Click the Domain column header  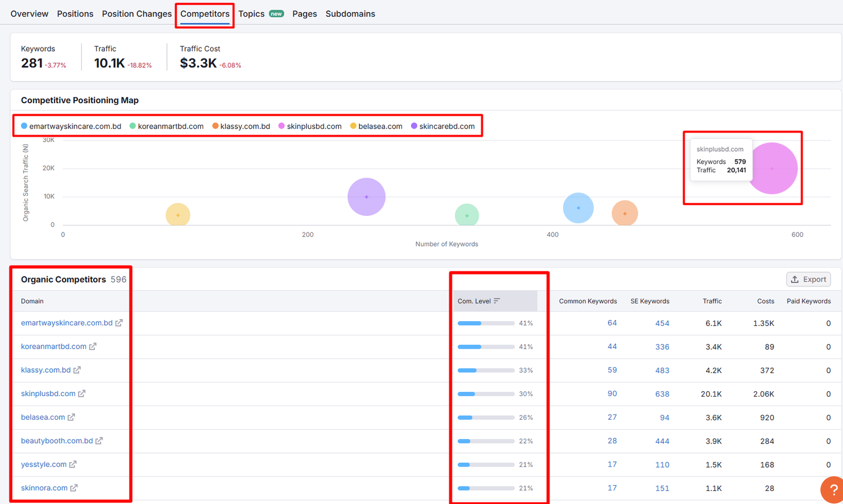point(32,301)
